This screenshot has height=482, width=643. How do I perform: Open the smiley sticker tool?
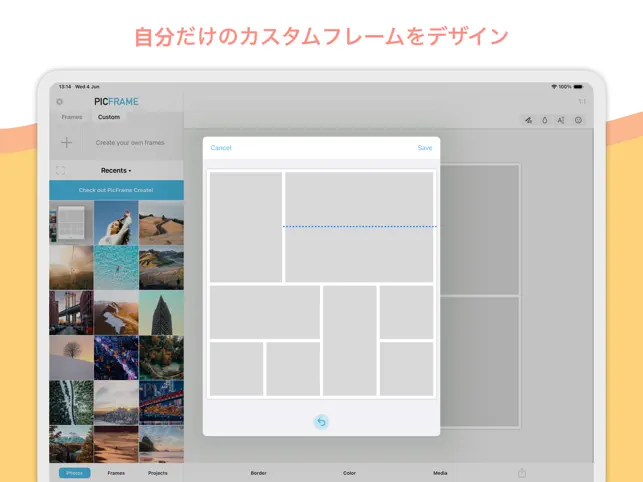click(x=578, y=120)
